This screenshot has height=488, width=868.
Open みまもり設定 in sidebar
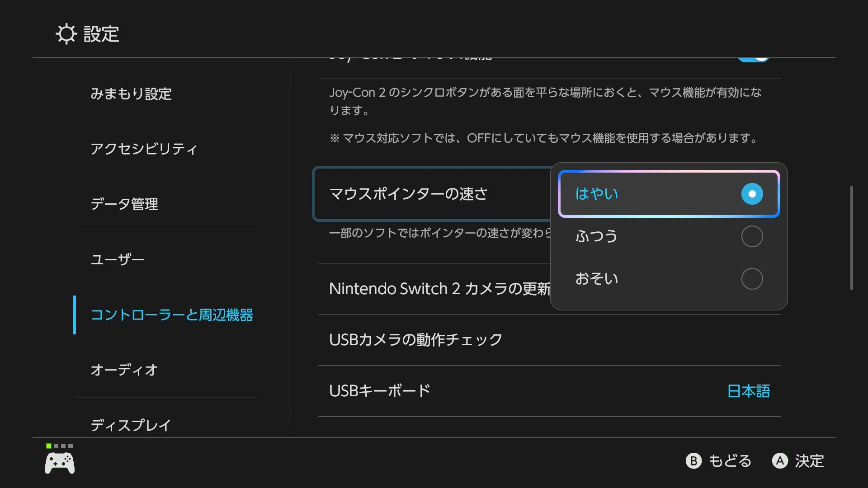click(x=131, y=94)
